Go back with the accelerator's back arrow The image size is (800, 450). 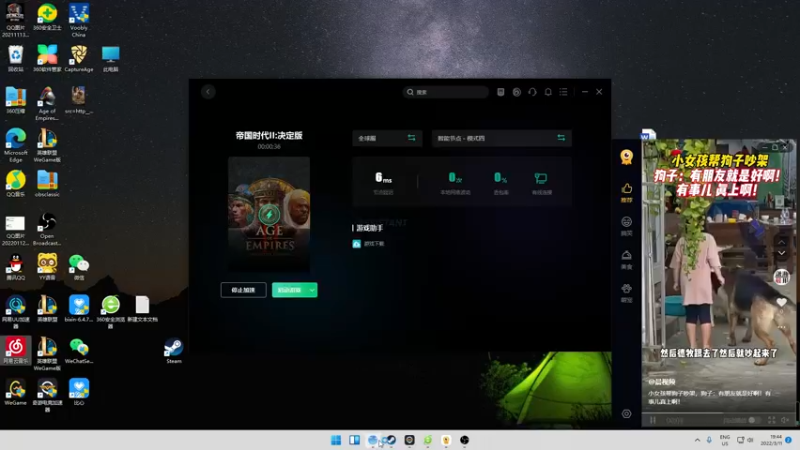point(208,92)
